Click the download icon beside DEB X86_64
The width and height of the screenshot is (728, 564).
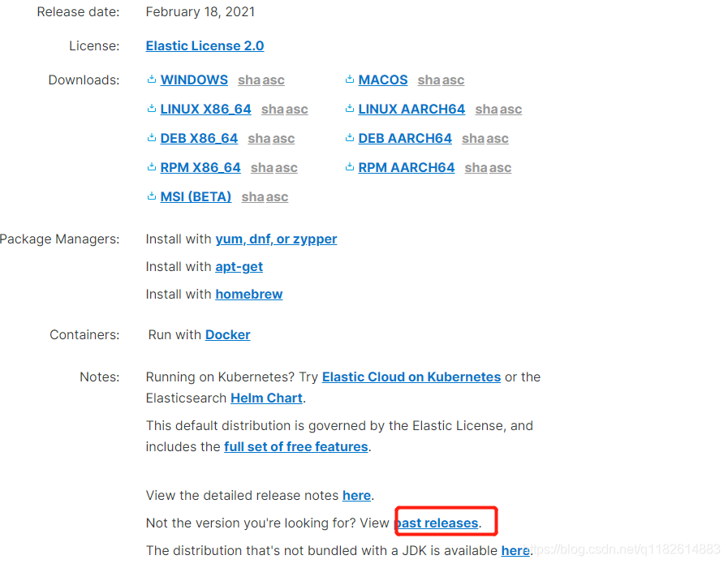[x=151, y=138]
